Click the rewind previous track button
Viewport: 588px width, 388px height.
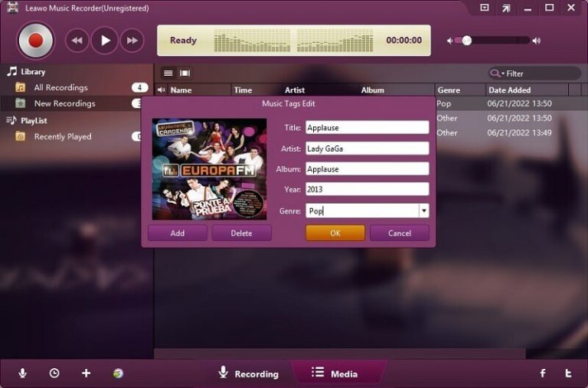pos(77,41)
